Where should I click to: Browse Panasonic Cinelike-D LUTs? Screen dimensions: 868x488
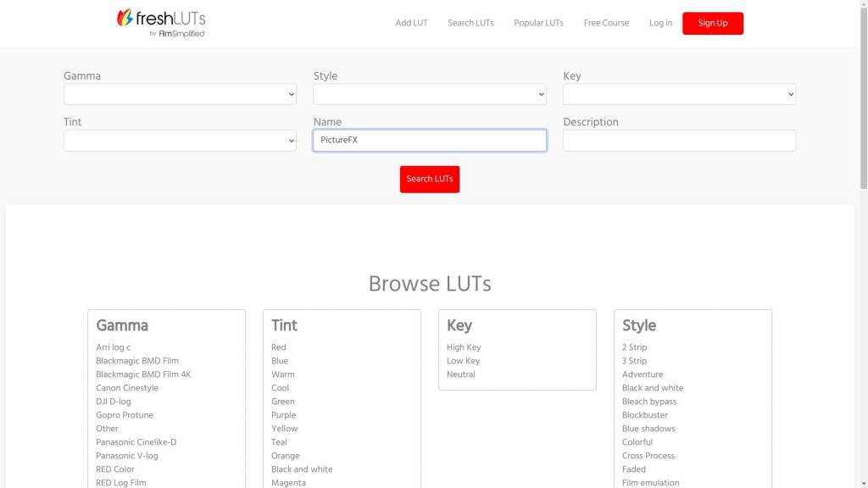click(x=136, y=442)
